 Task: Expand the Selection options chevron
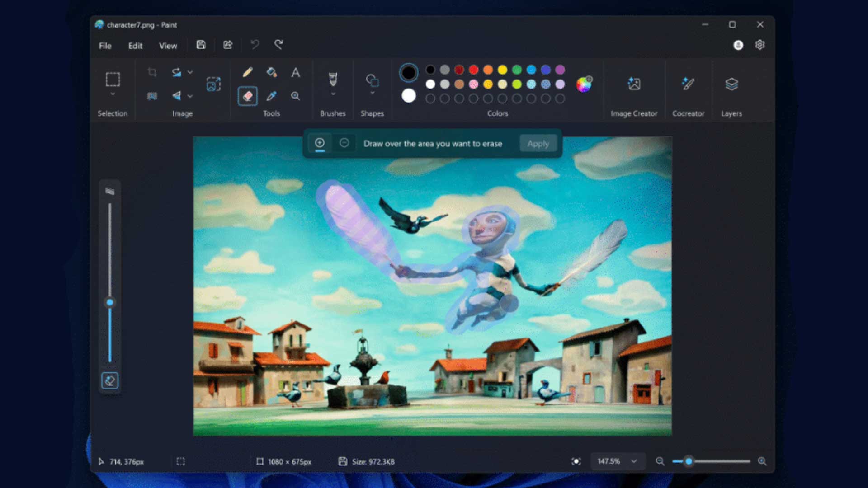(x=113, y=94)
